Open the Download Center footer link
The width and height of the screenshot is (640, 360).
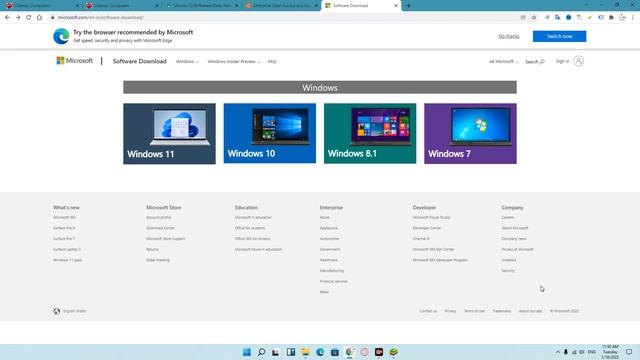(160, 228)
